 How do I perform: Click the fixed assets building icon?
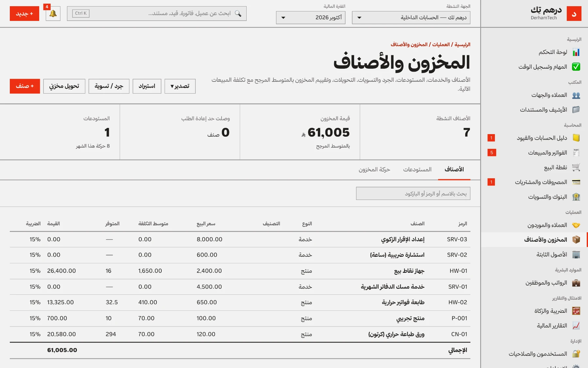[576, 254]
